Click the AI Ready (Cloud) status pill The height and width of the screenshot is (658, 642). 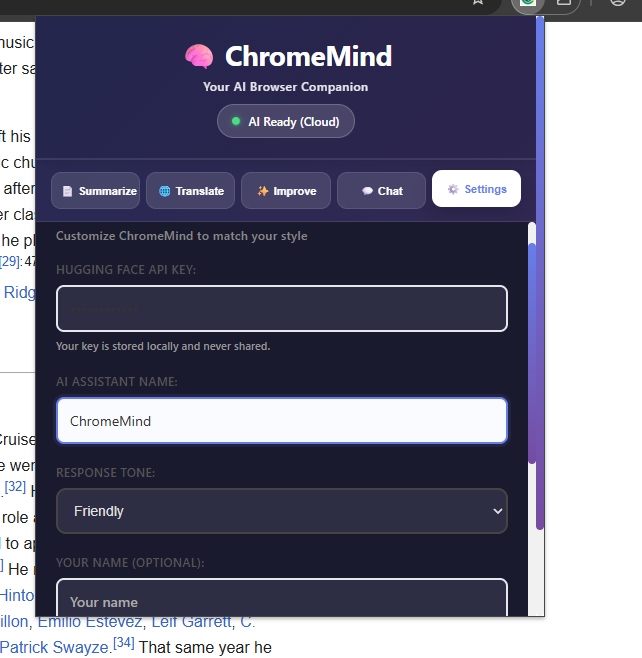point(286,121)
